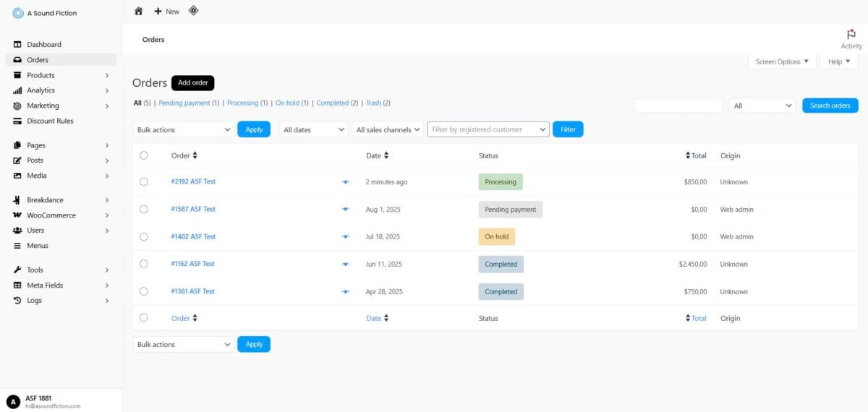The image size is (868, 412).
Task: Check the box for order #1361
Action: [144, 291]
